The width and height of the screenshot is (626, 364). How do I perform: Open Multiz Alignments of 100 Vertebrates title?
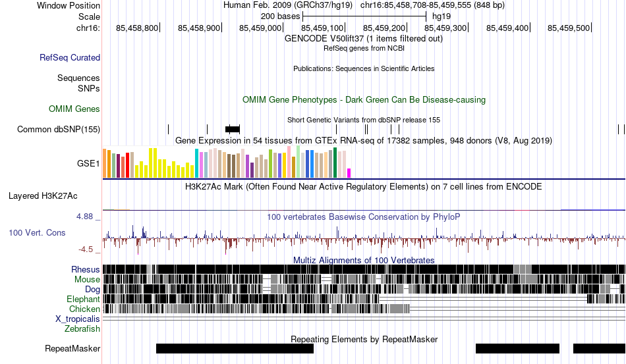(363, 261)
